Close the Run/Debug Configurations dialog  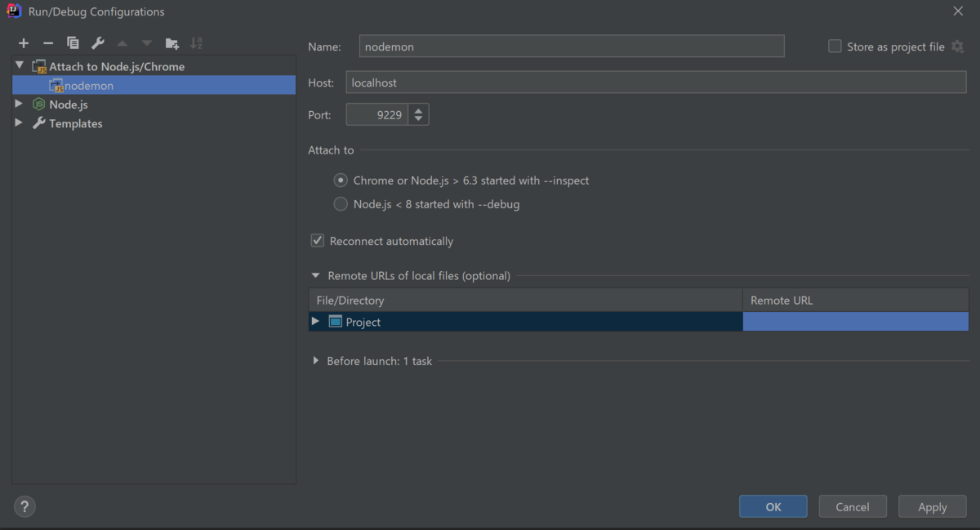(x=958, y=11)
